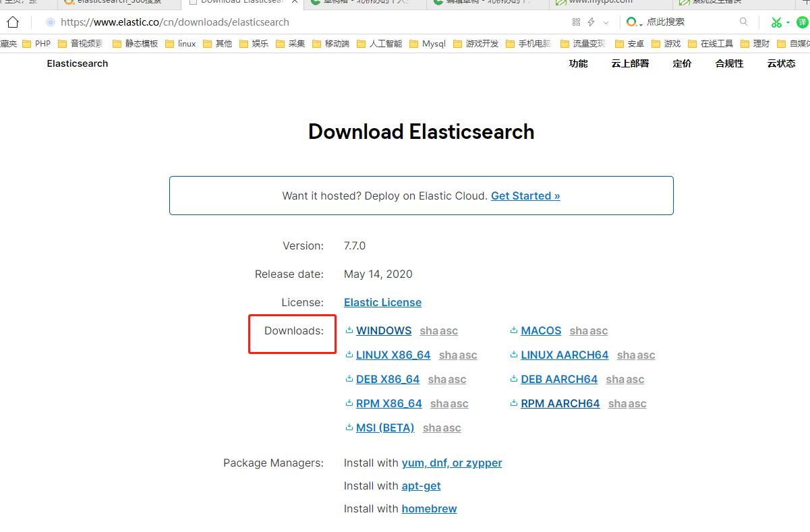The width and height of the screenshot is (810, 532).
Task: Open the yum, dnf, or zypper link
Action: 452,463
